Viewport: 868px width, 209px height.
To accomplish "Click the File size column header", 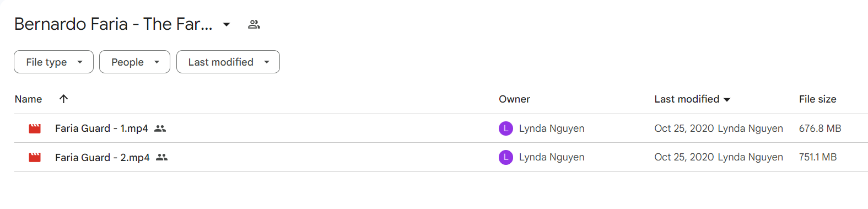I will (817, 99).
